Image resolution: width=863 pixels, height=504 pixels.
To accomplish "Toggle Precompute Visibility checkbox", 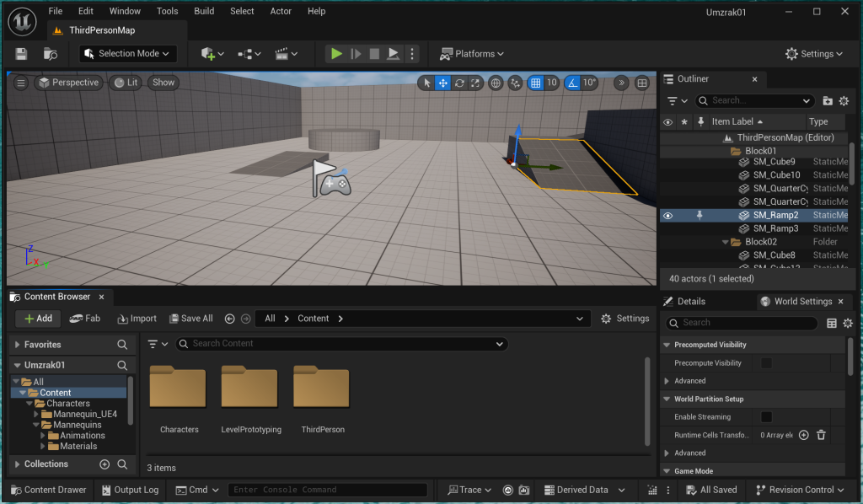I will (766, 363).
